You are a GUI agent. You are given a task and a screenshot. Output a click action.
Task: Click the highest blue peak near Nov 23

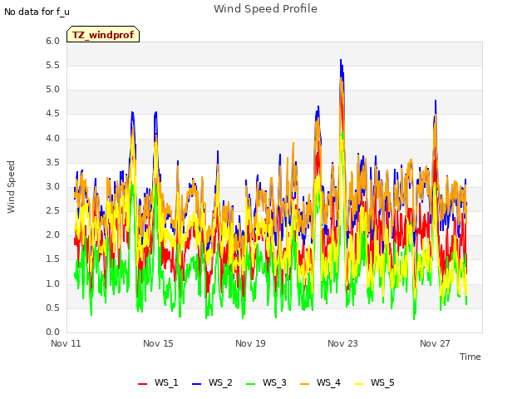pos(341,61)
